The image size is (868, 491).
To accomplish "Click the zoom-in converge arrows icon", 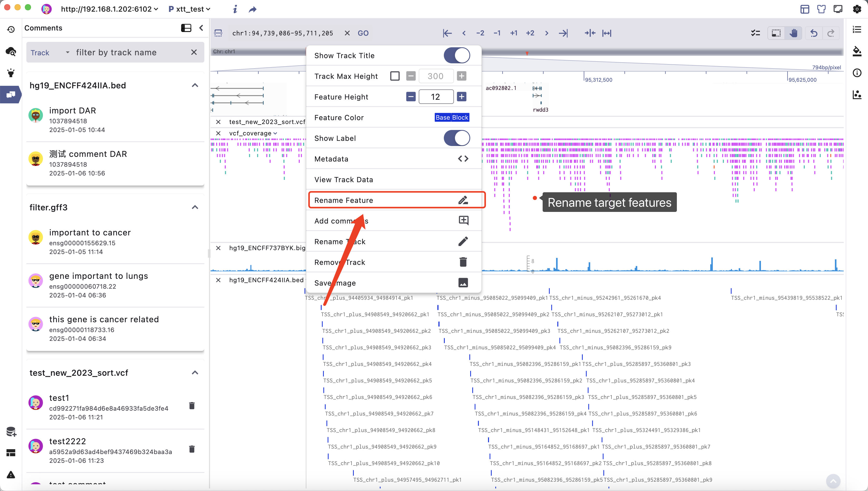I will point(590,33).
